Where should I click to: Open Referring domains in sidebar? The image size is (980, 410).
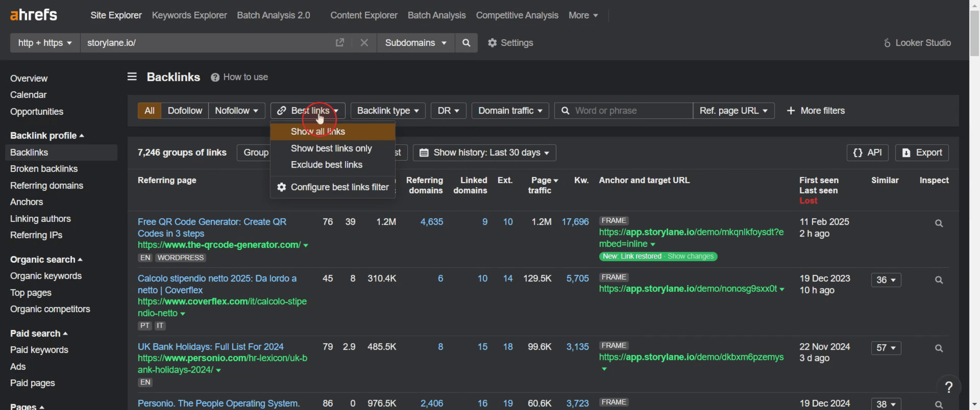coord(46,186)
